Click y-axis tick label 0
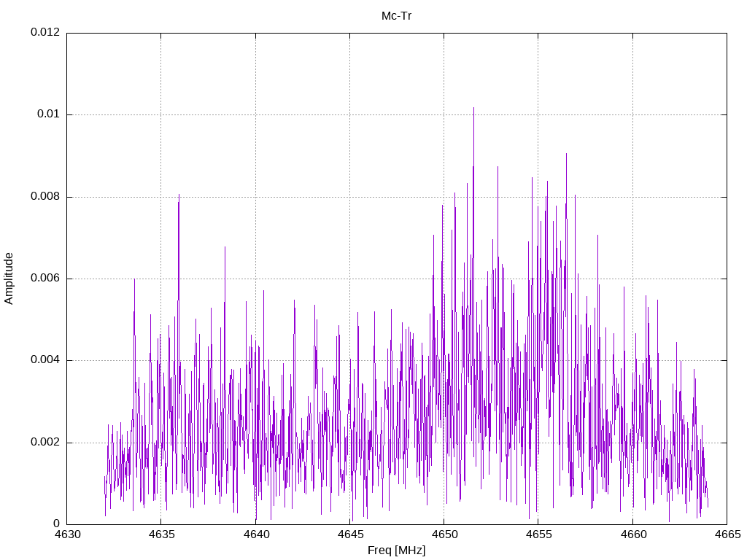 (x=57, y=524)
